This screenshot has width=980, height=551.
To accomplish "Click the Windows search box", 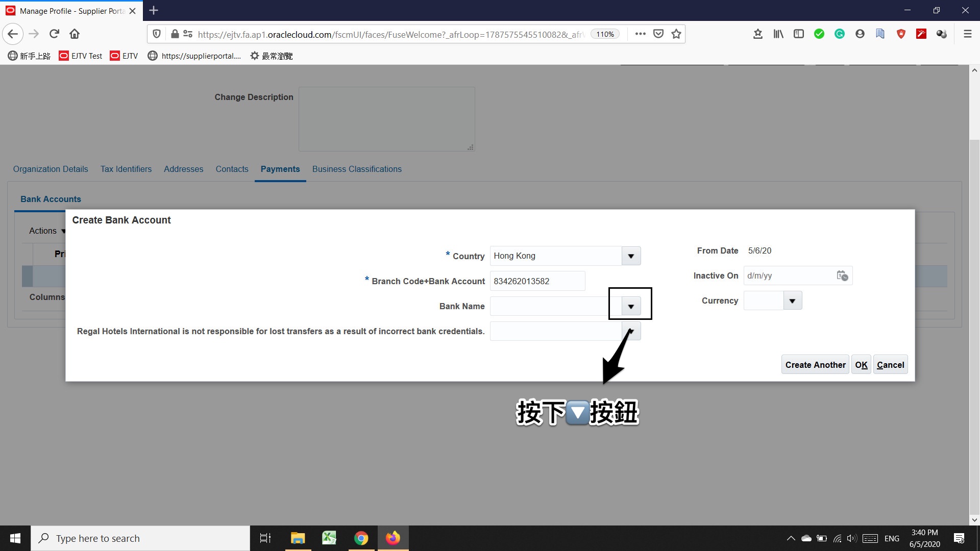I will 140,538.
